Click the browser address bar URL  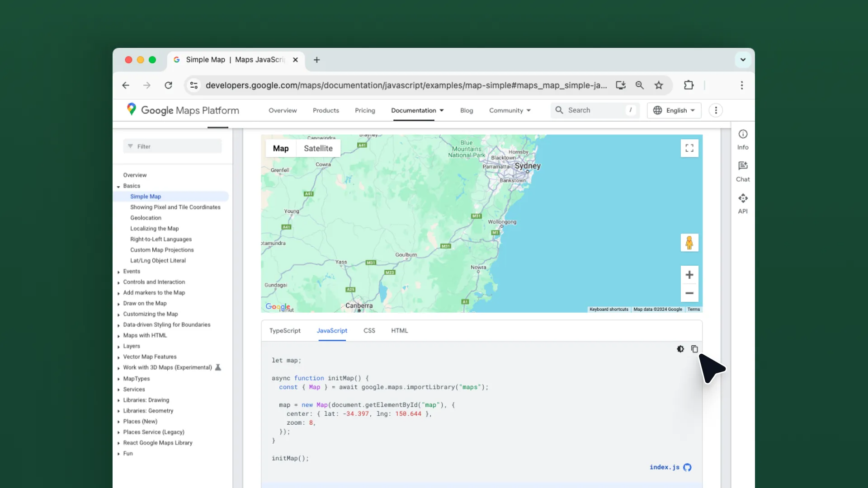406,85
